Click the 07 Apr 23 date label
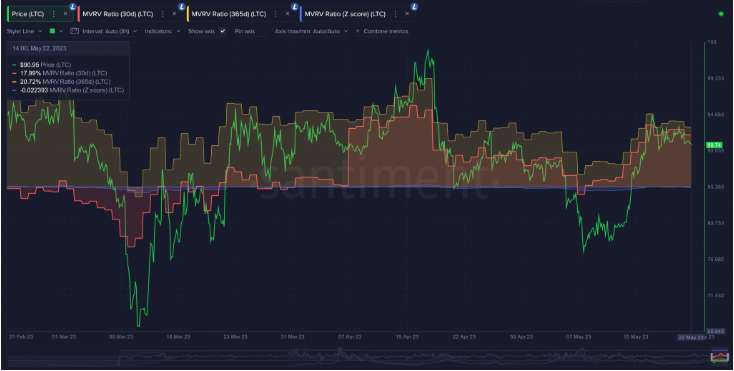Viewport: 734px width, 371px height. (x=350, y=337)
